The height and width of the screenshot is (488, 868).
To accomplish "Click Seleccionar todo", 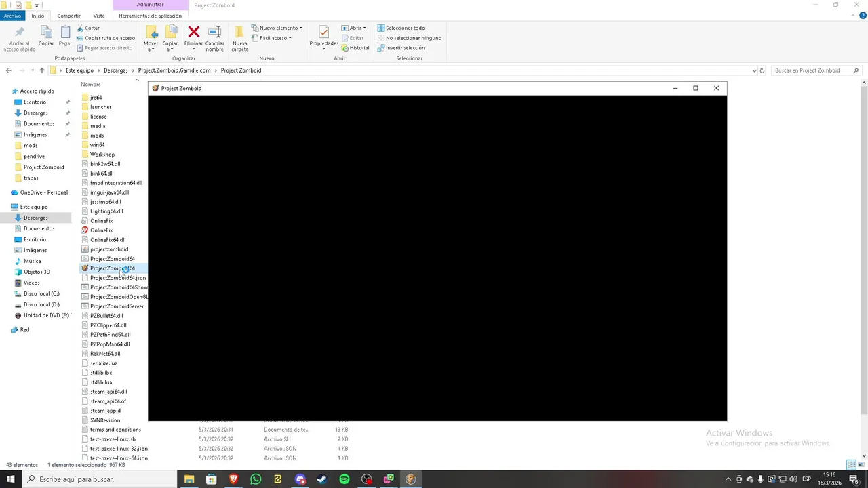I will (401, 28).
